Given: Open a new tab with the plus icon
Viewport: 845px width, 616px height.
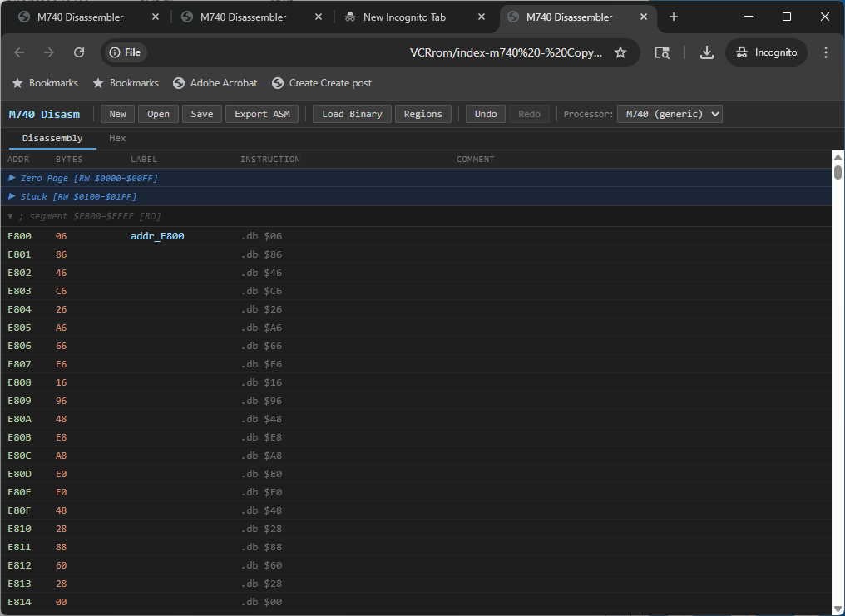Looking at the screenshot, I should [x=673, y=17].
